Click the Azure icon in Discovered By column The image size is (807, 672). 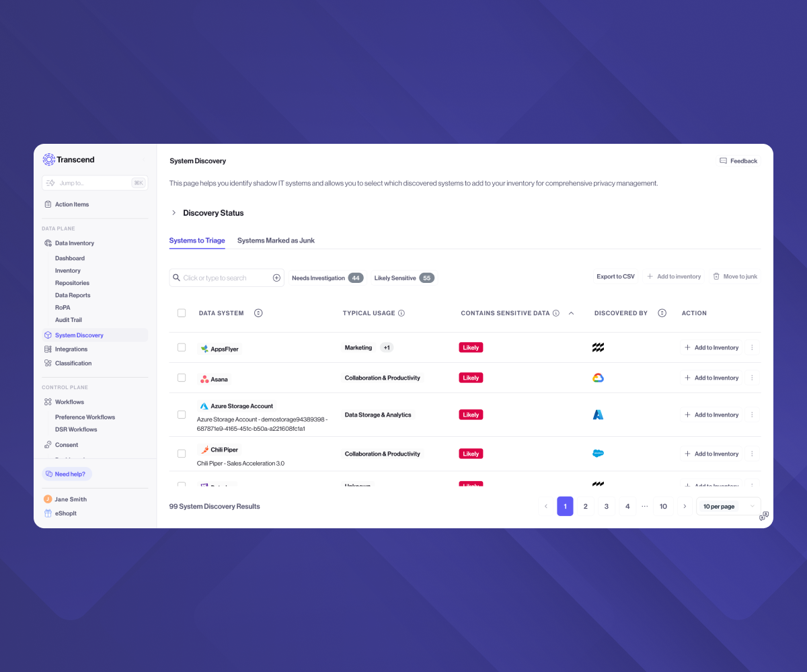(598, 415)
